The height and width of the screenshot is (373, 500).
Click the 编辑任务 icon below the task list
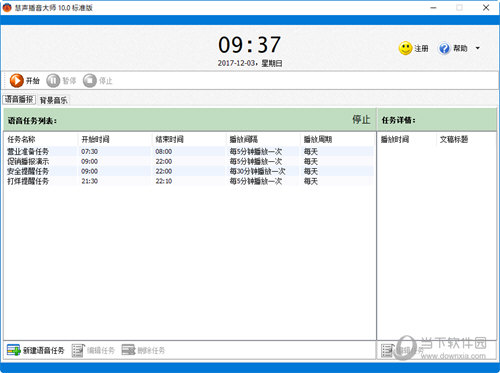78,350
